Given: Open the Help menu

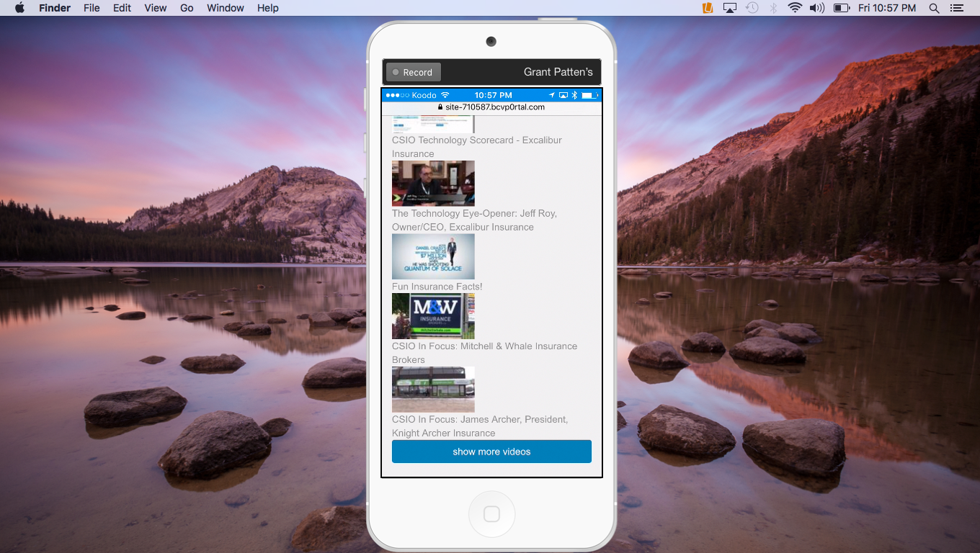Looking at the screenshot, I should [x=268, y=8].
